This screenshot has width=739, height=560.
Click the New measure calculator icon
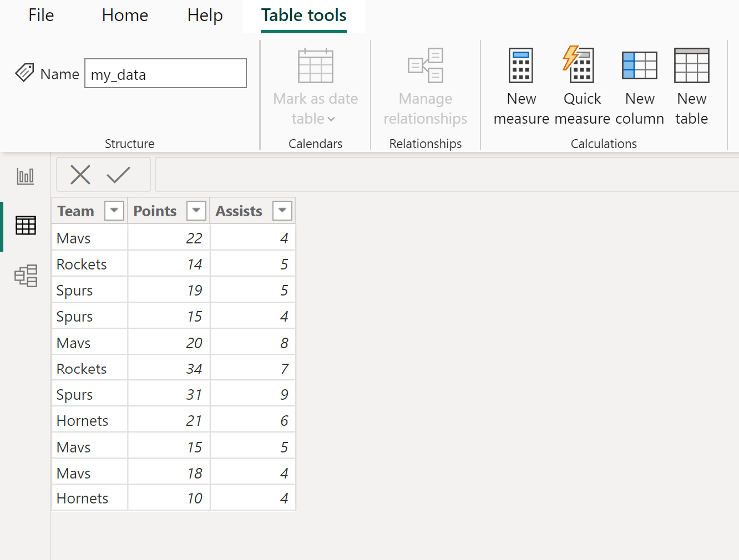520,65
